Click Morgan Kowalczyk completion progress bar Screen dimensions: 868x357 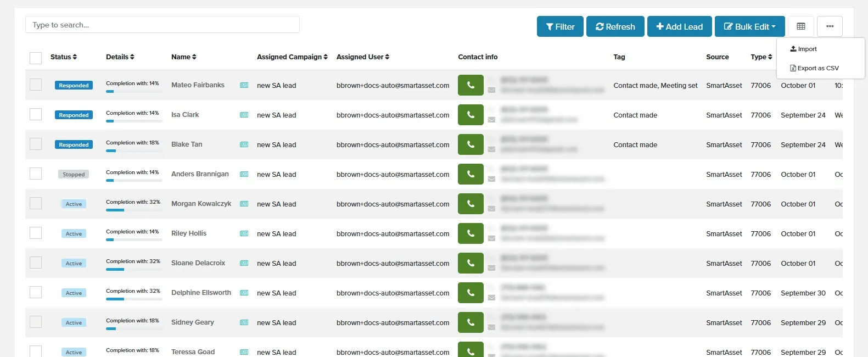tap(134, 210)
